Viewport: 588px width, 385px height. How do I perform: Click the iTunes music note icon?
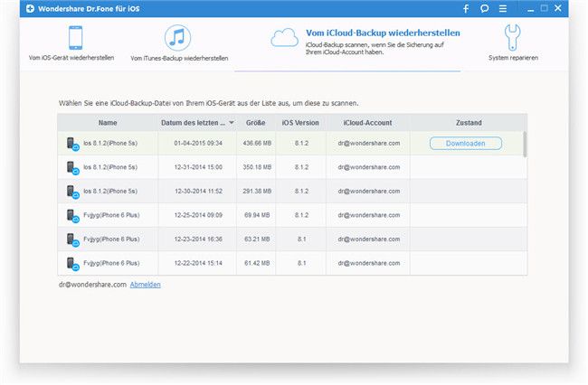point(177,38)
